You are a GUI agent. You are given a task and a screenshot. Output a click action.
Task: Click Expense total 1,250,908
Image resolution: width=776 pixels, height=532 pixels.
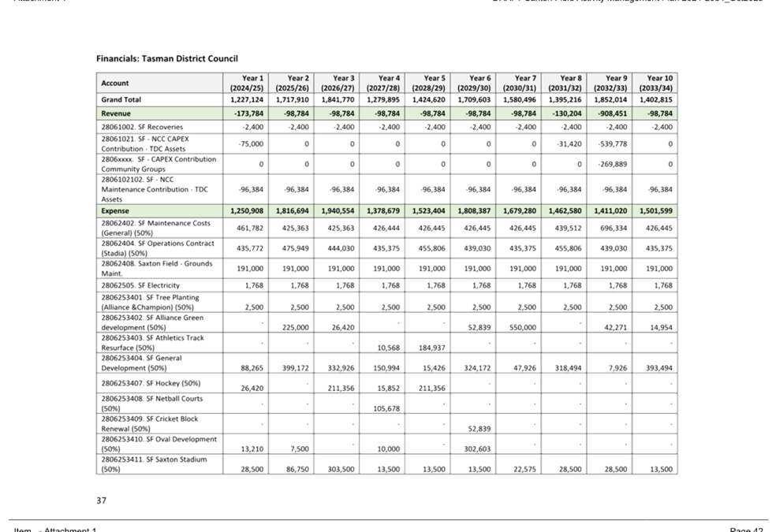click(247, 210)
